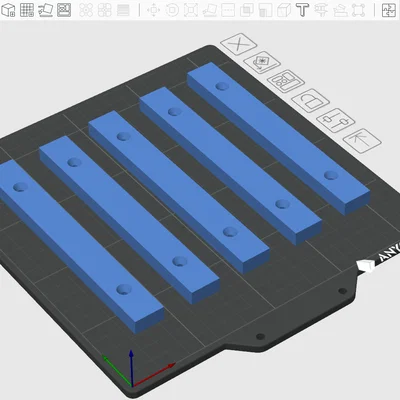Image resolution: width=400 pixels, height=400 pixels.
Task: Click the plate's X remove icon
Action: [239, 44]
